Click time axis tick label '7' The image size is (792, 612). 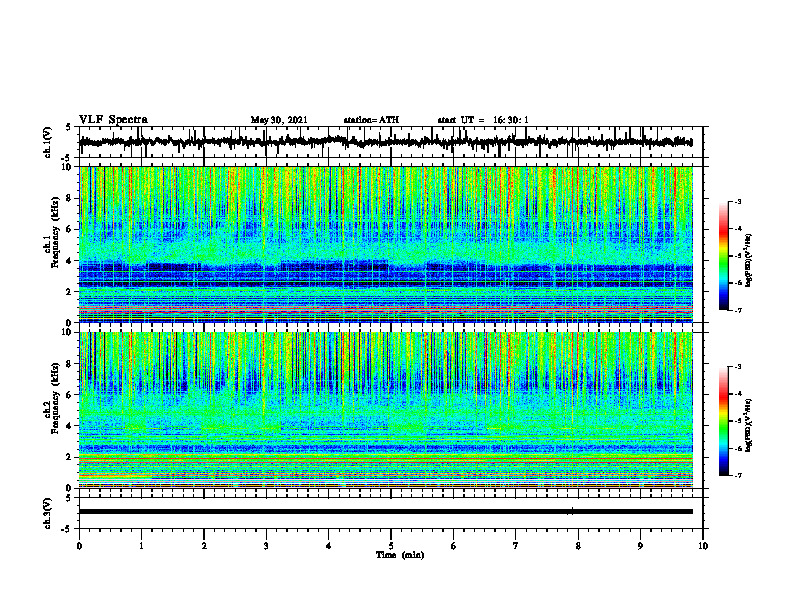(516, 546)
